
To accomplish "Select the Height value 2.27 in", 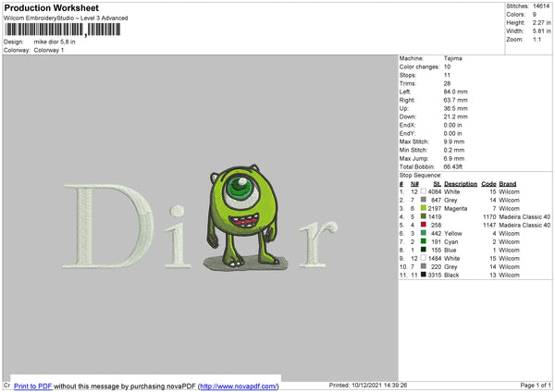I will [542, 22].
